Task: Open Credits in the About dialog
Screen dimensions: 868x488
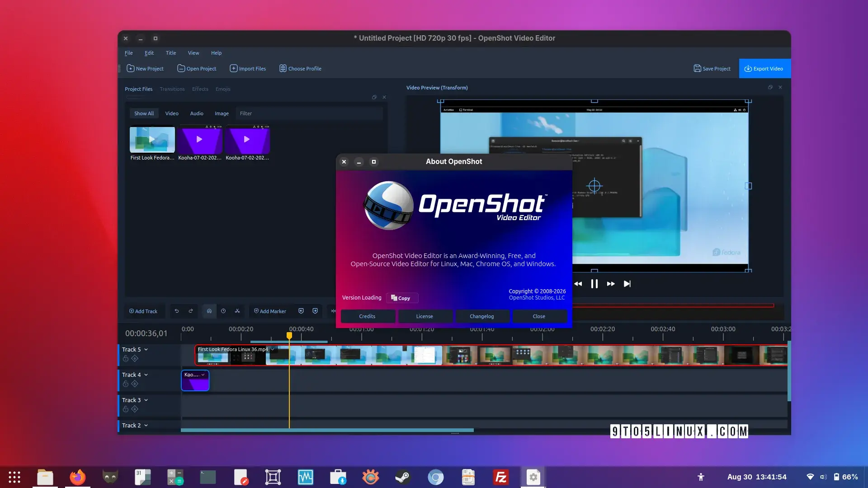Action: 367,316
